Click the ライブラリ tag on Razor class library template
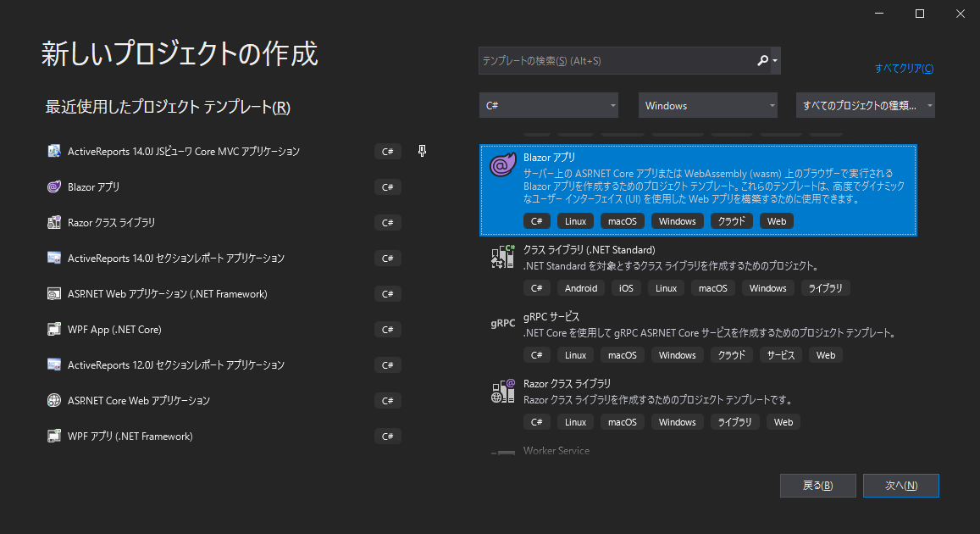The image size is (980, 534). click(735, 421)
